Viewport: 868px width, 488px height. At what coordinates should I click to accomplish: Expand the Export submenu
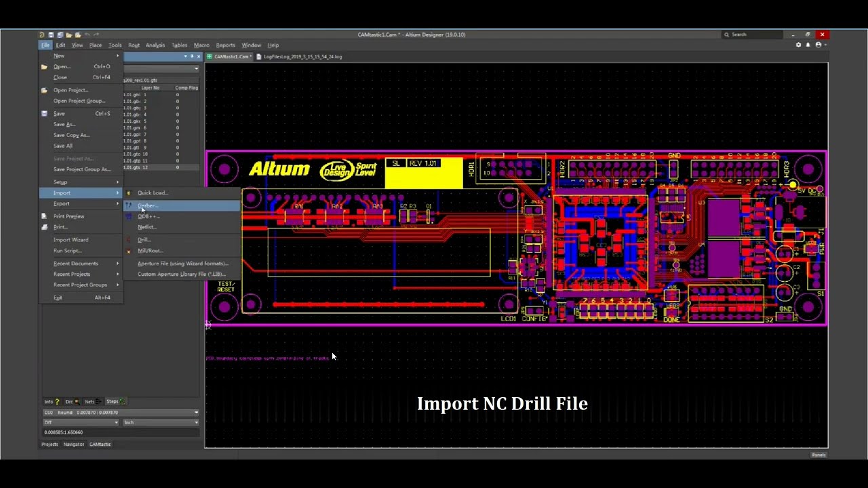[81, 203]
